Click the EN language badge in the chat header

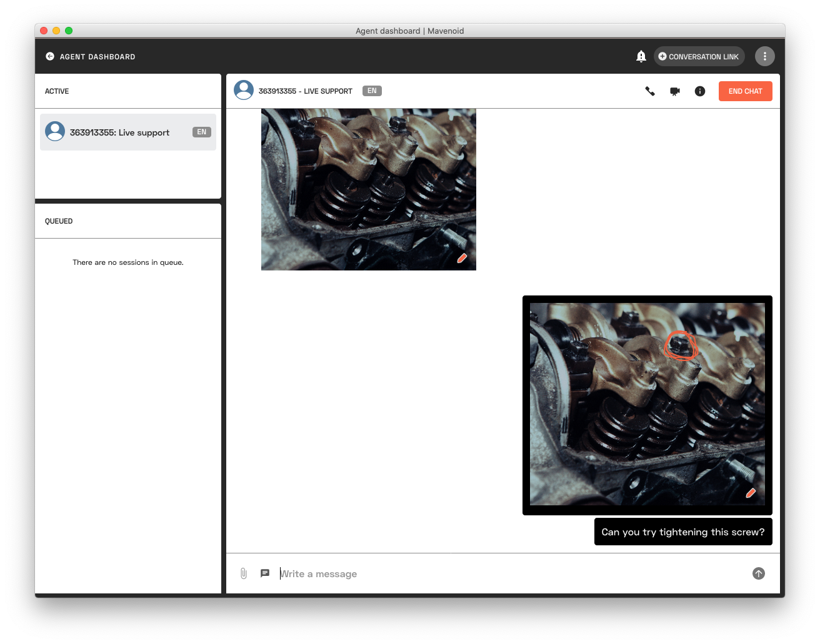coord(372,91)
